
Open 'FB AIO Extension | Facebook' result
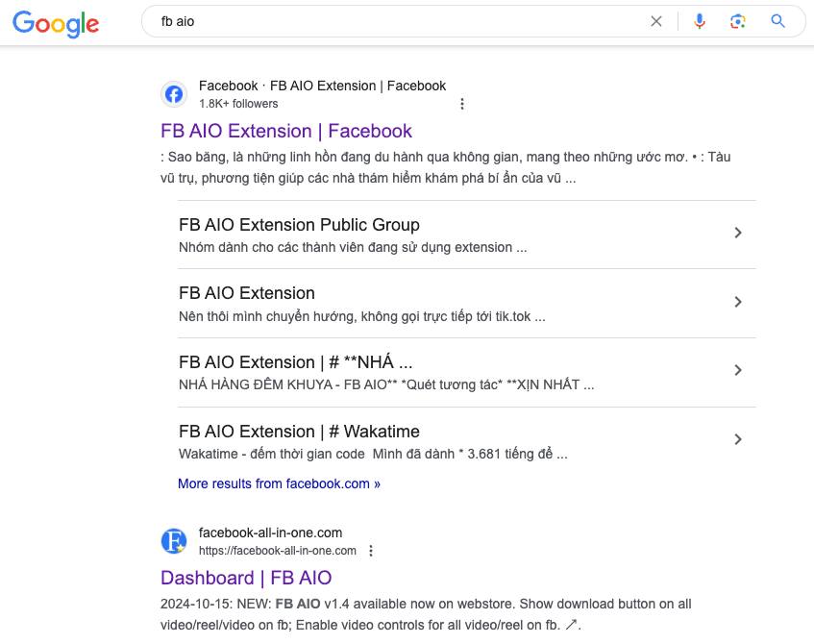click(x=286, y=131)
